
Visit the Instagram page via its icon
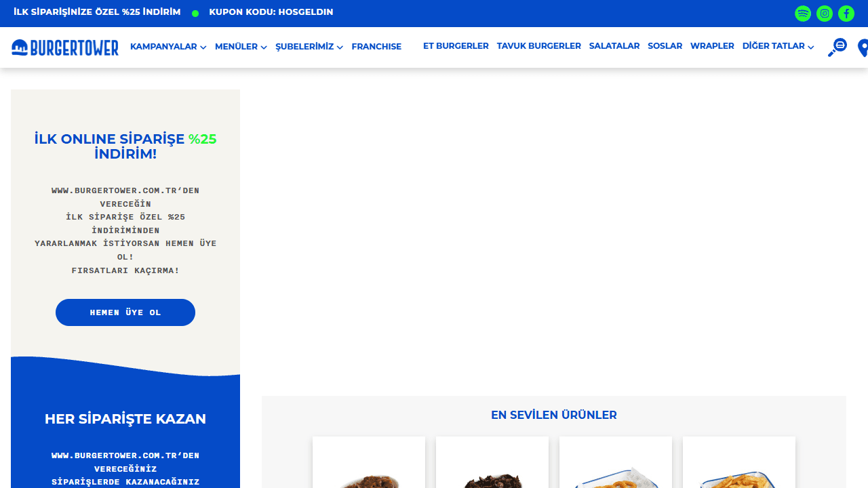point(825,14)
